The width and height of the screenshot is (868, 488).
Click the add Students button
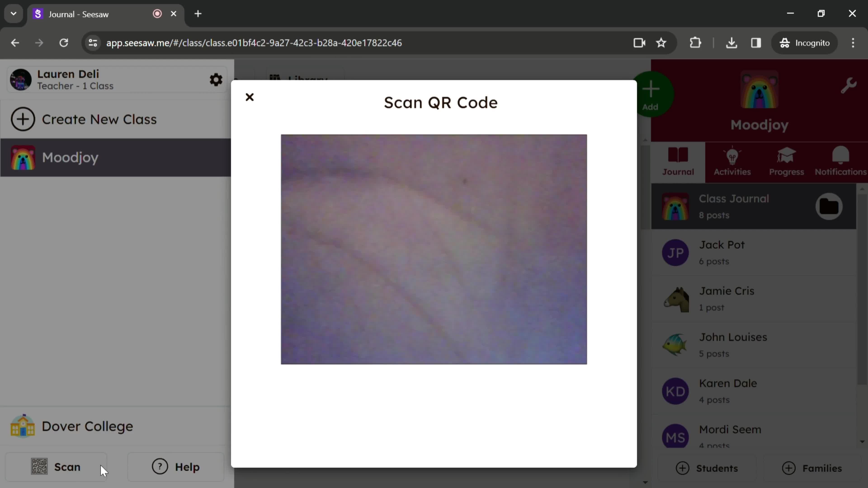tap(707, 468)
